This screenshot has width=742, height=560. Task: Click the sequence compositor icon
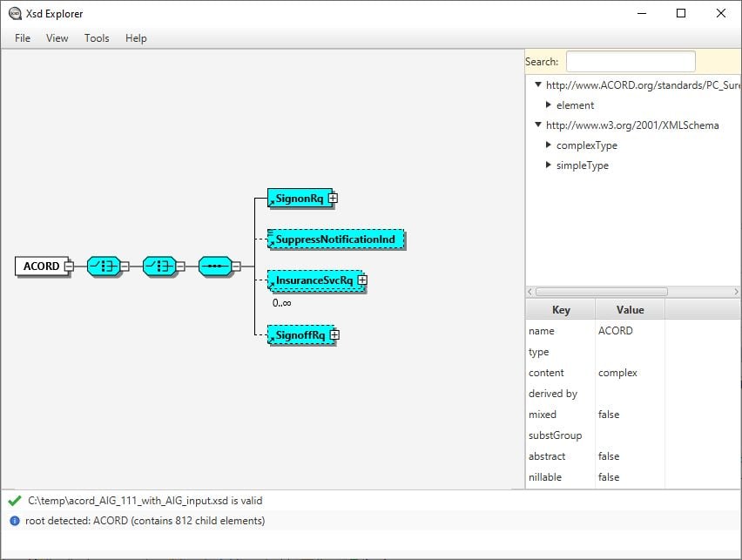[x=216, y=266]
